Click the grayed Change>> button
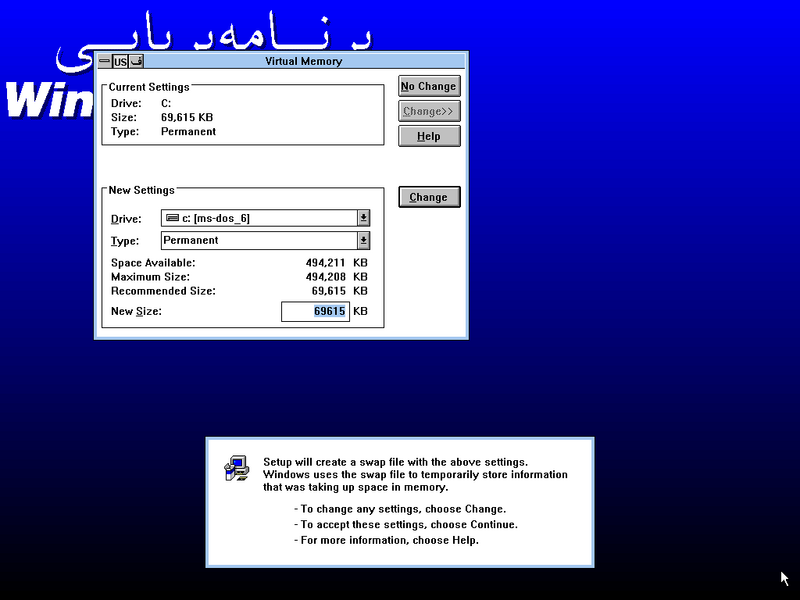 [x=429, y=111]
